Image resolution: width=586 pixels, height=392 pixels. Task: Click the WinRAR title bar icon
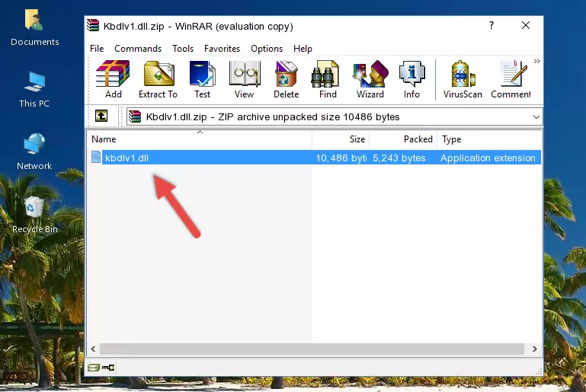93,25
